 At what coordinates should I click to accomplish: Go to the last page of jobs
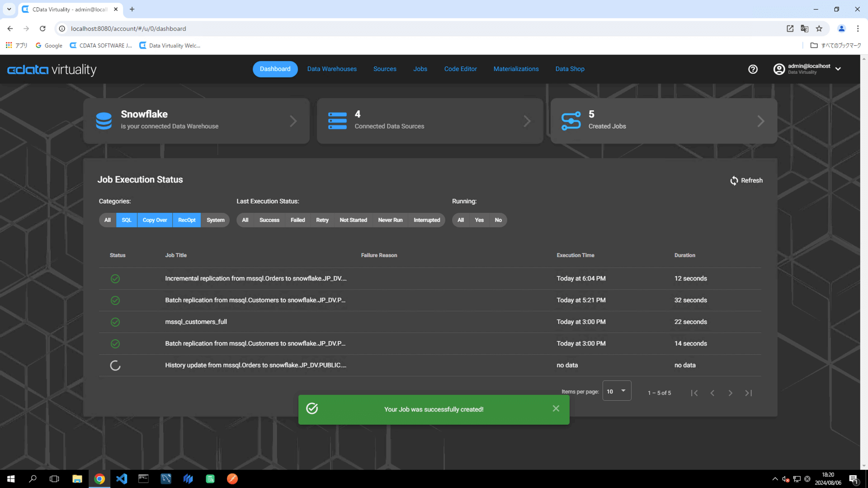point(748,393)
